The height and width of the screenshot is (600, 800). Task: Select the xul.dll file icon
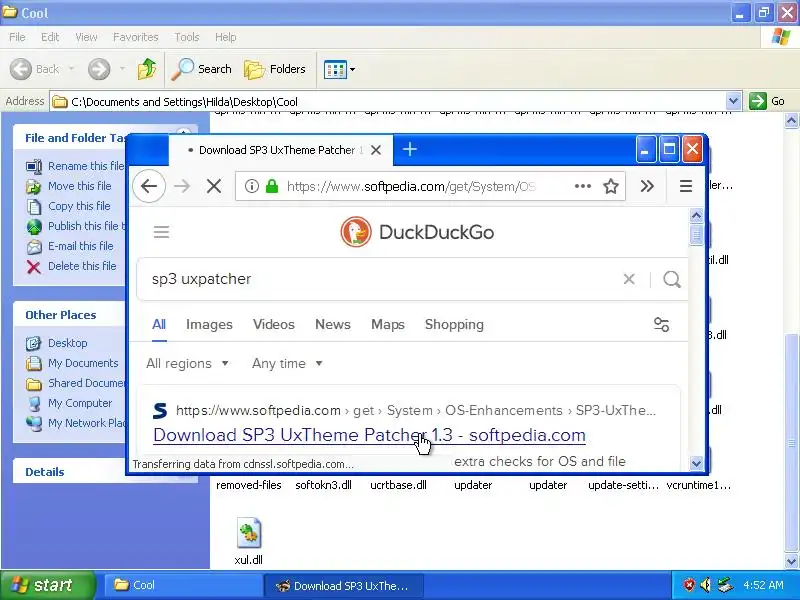pos(248,532)
